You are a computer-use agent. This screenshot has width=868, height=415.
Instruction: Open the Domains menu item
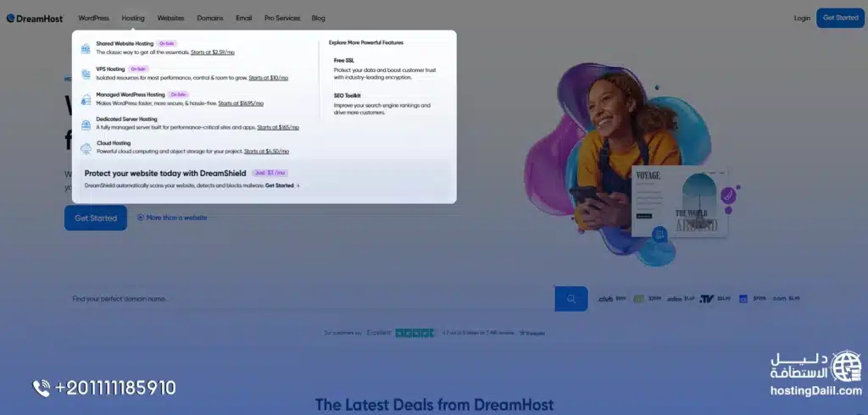coord(210,18)
